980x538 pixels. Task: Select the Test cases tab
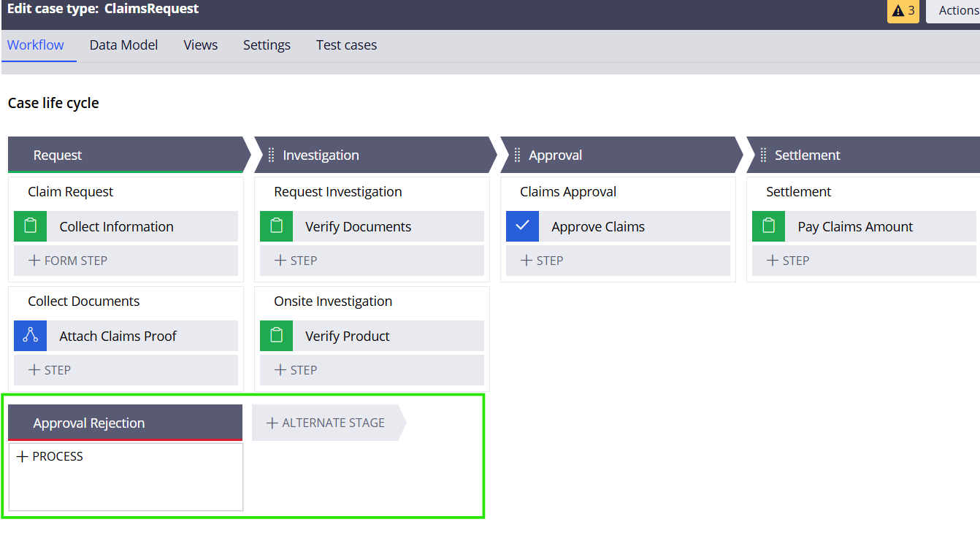pyautogui.click(x=346, y=45)
